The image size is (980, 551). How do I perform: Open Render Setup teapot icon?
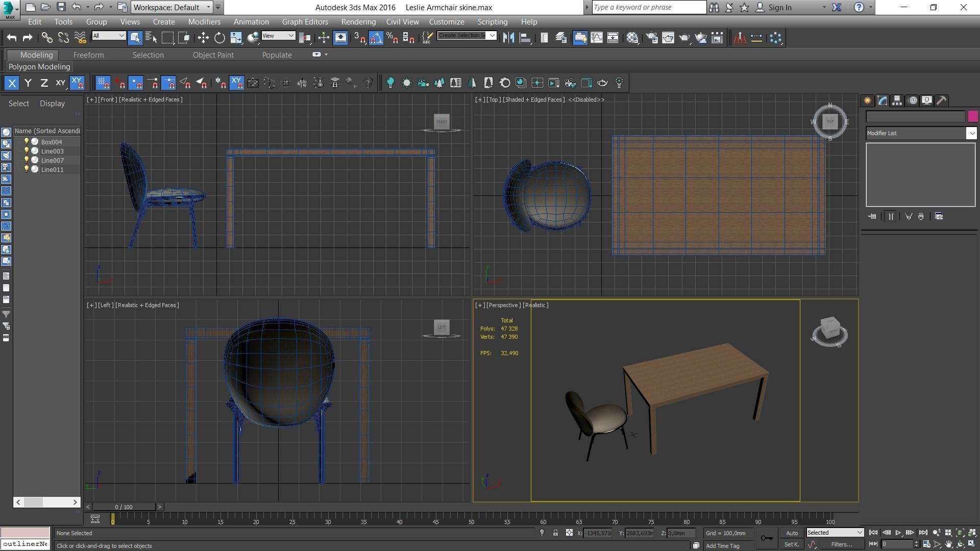coord(652,38)
